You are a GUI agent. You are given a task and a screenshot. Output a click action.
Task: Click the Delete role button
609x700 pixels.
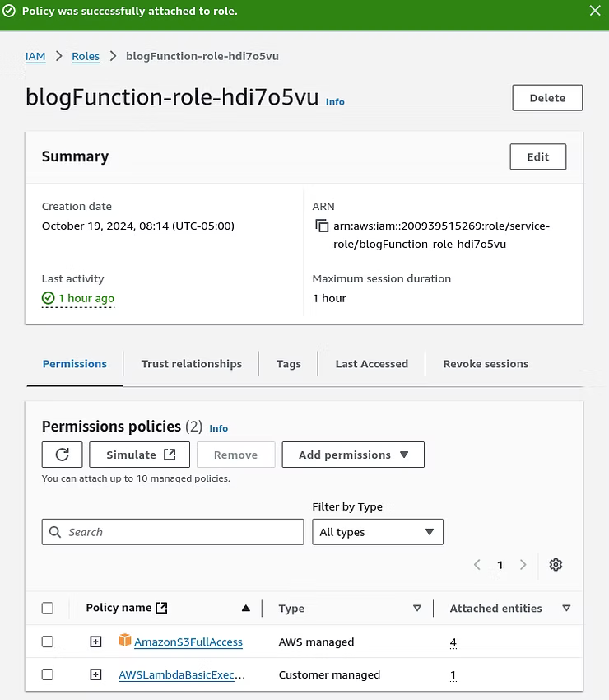[547, 98]
